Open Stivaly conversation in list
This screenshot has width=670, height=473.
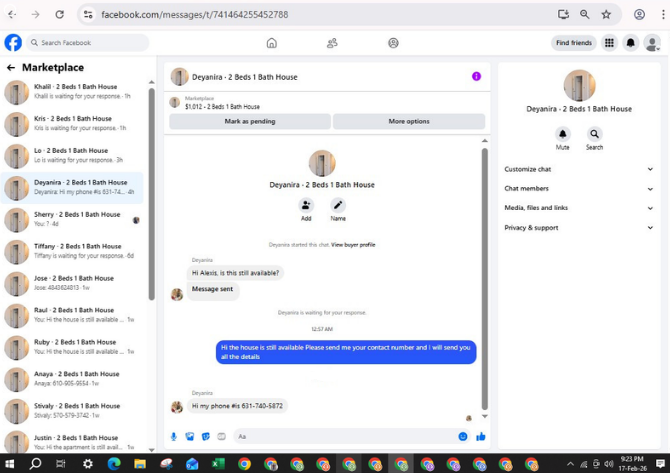click(x=73, y=411)
